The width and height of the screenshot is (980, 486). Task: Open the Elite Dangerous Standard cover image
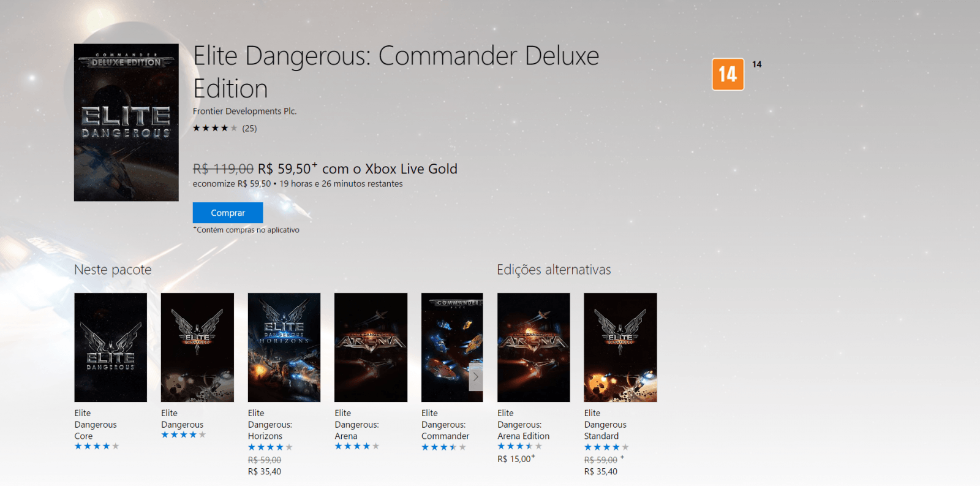click(620, 347)
